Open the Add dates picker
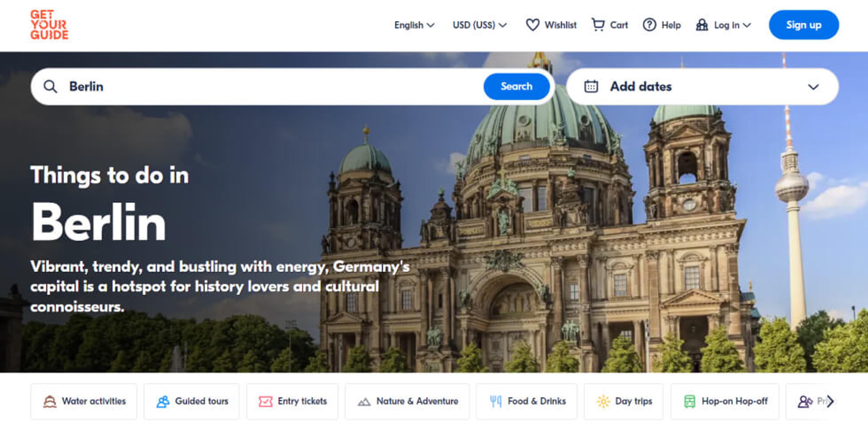The height and width of the screenshot is (429, 868). coord(703,86)
